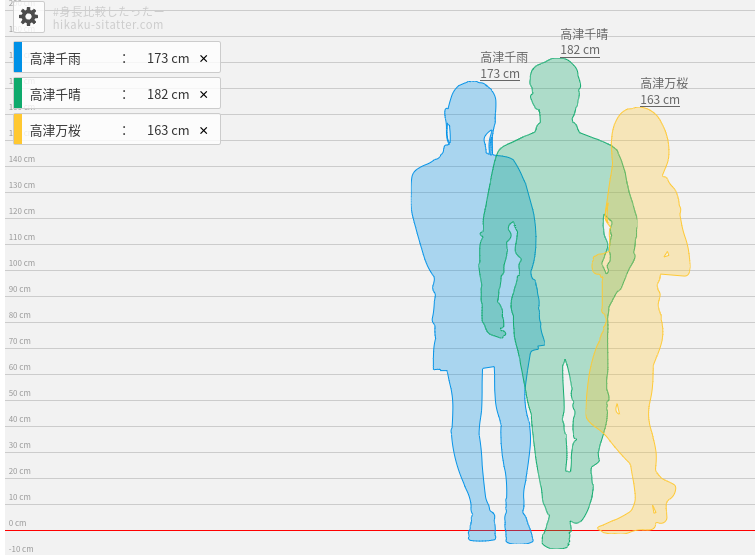The height and width of the screenshot is (555, 755).
Task: Open the gear settings menu
Action: pos(28,17)
